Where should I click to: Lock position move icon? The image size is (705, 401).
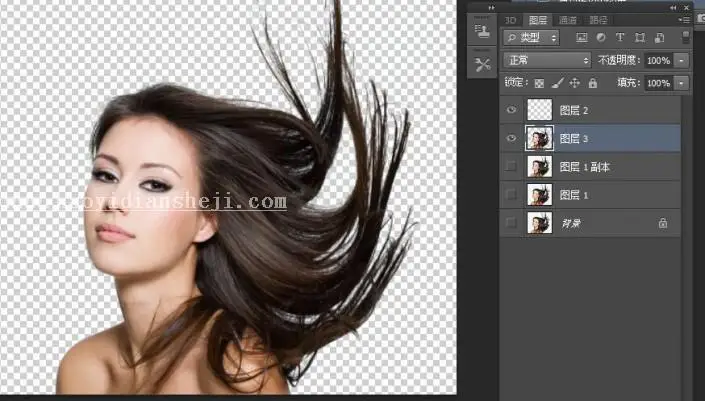click(x=574, y=83)
